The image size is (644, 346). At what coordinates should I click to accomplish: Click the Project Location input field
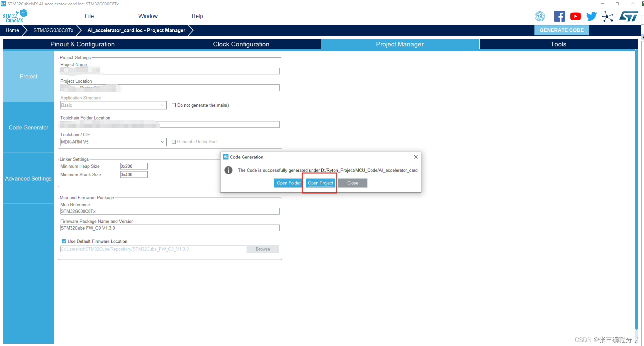click(x=170, y=88)
